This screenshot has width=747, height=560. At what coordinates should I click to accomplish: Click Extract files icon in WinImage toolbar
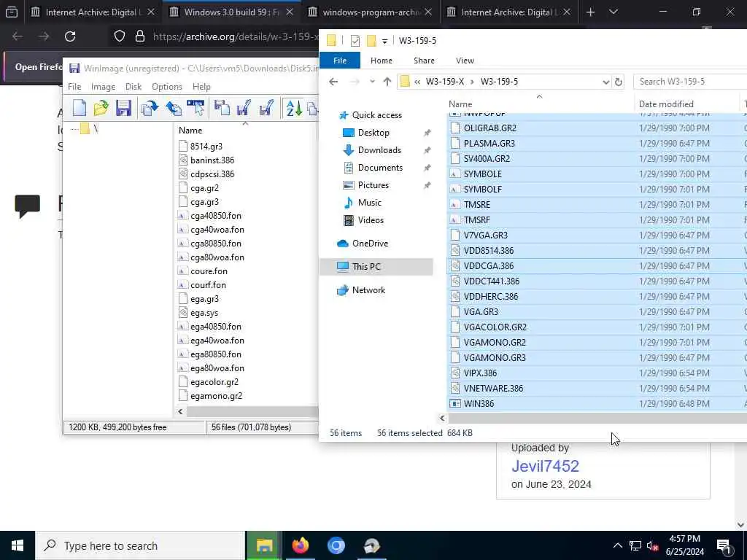(174, 109)
